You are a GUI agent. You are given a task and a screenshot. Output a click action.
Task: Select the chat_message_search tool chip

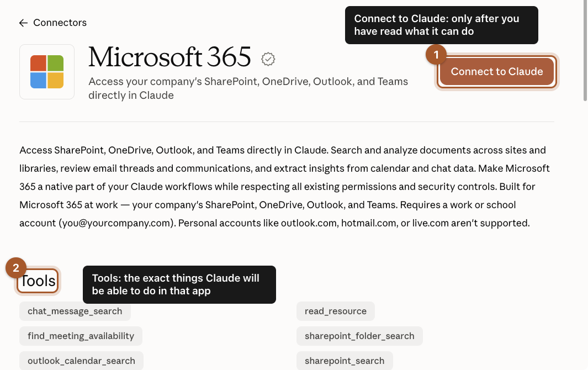(x=75, y=311)
